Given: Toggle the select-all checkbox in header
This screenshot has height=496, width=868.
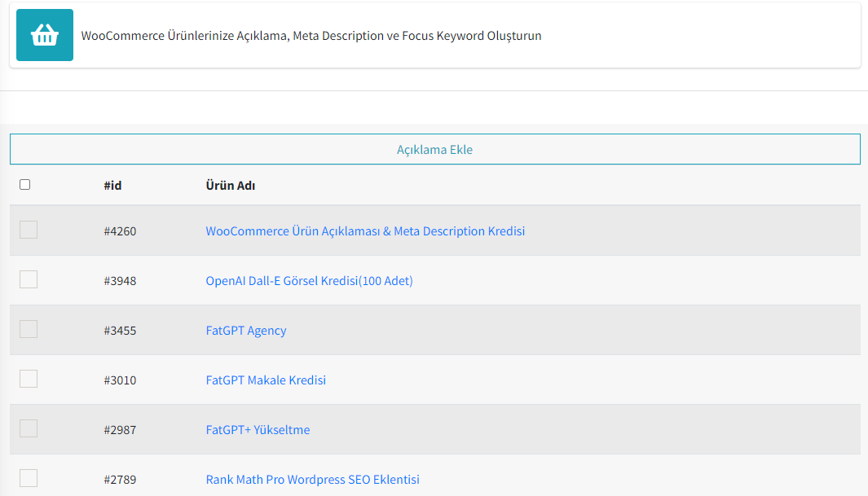Looking at the screenshot, I should (25, 185).
